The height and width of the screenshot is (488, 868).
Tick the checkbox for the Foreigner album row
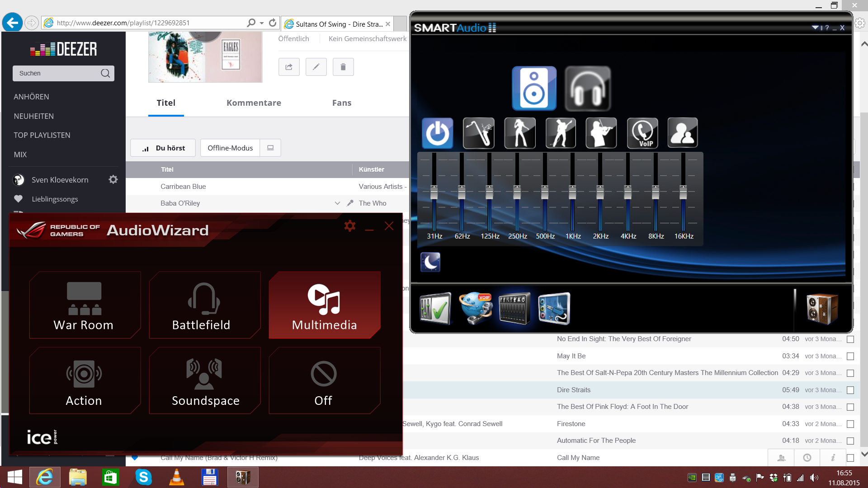[850, 339]
